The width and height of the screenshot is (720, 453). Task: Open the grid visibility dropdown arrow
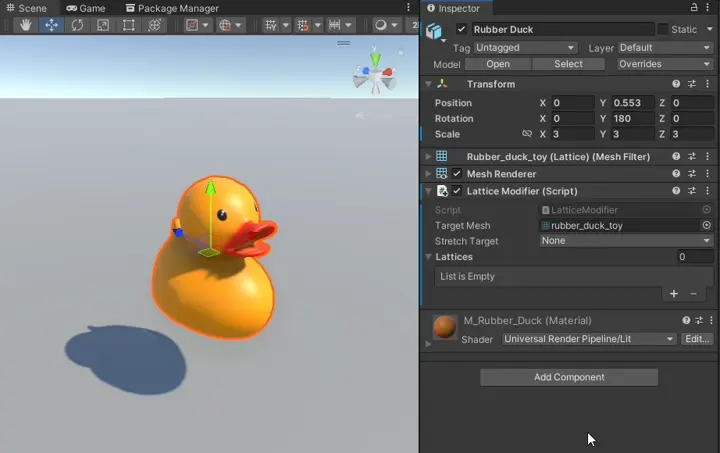point(286,25)
